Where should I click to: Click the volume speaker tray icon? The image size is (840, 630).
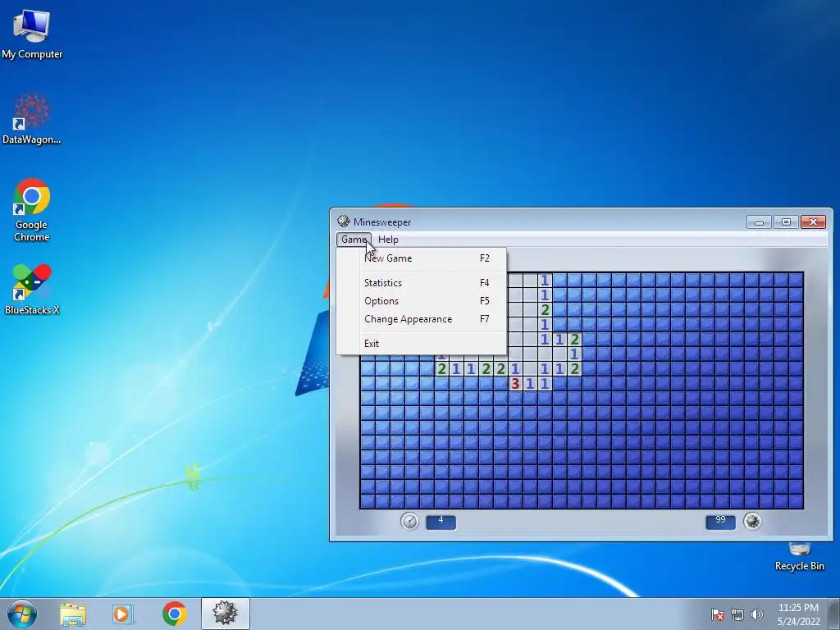pos(757,614)
